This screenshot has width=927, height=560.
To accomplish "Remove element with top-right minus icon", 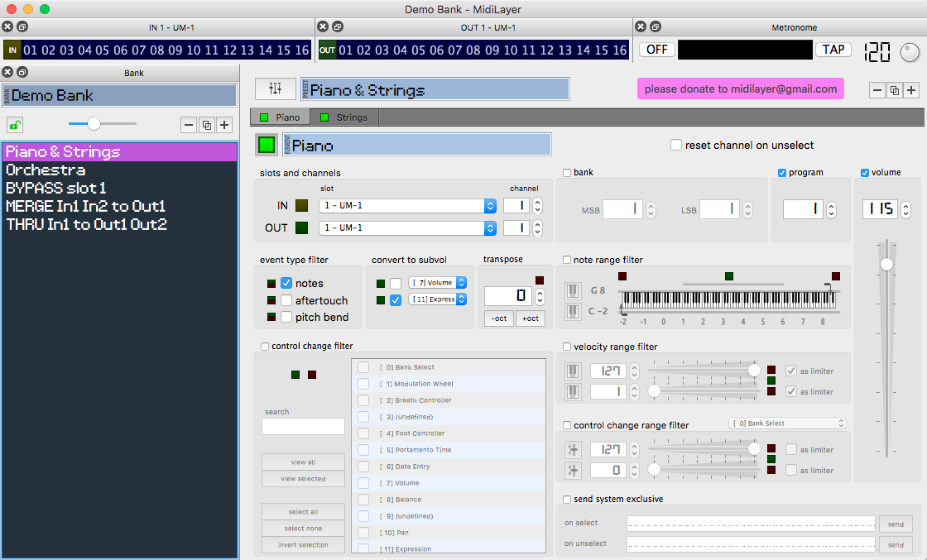I will [877, 90].
